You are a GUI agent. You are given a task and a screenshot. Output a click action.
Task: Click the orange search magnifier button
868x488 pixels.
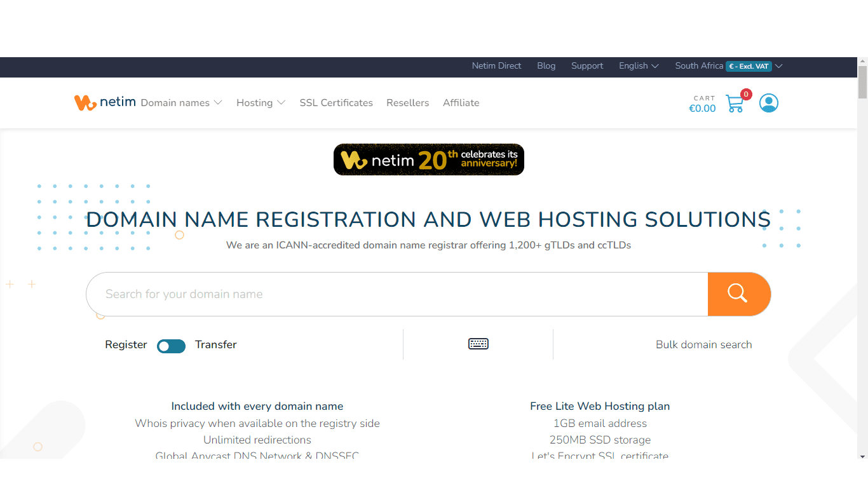(739, 294)
